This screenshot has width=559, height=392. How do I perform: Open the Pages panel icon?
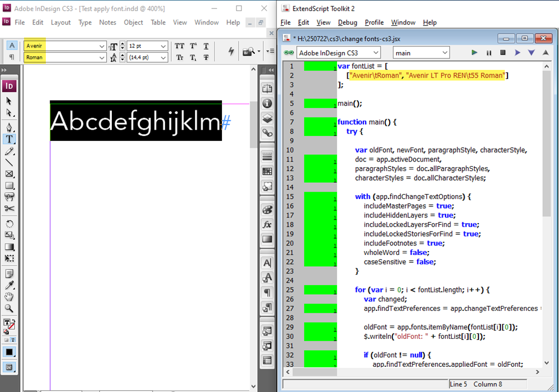pos(267,88)
